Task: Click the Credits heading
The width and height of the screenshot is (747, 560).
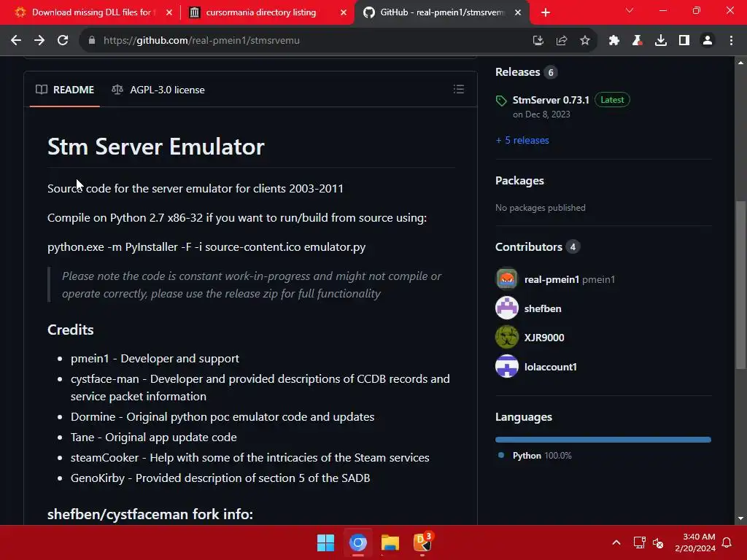Action: [71, 330]
